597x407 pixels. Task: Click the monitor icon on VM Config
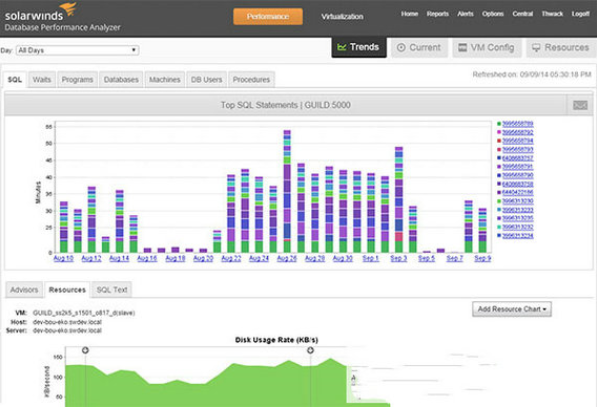coord(462,48)
